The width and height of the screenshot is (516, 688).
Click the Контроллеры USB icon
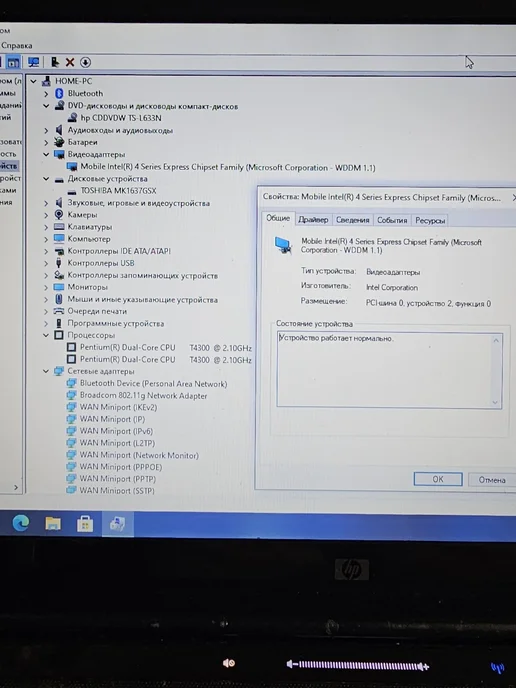pos(59,263)
